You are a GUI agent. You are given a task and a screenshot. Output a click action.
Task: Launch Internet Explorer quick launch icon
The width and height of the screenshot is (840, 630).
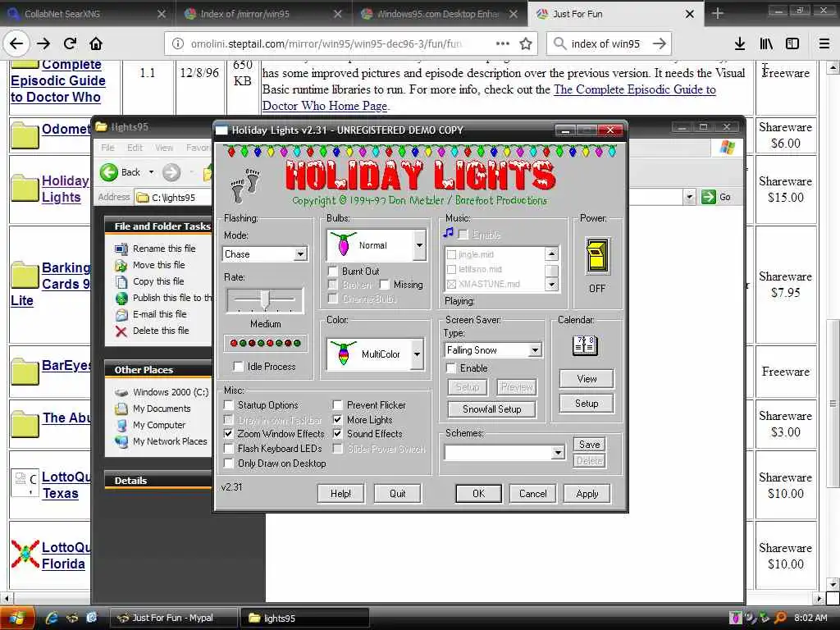pyautogui.click(x=52, y=618)
